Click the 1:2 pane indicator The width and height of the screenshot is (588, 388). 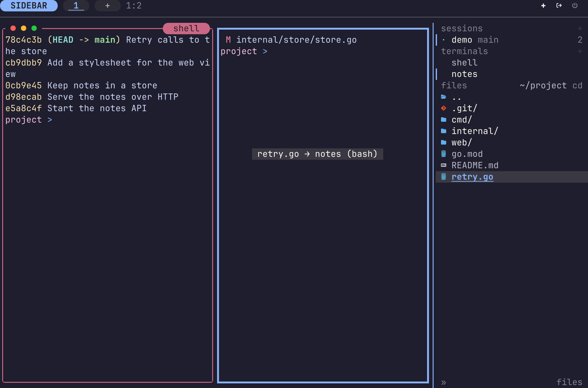[134, 6]
